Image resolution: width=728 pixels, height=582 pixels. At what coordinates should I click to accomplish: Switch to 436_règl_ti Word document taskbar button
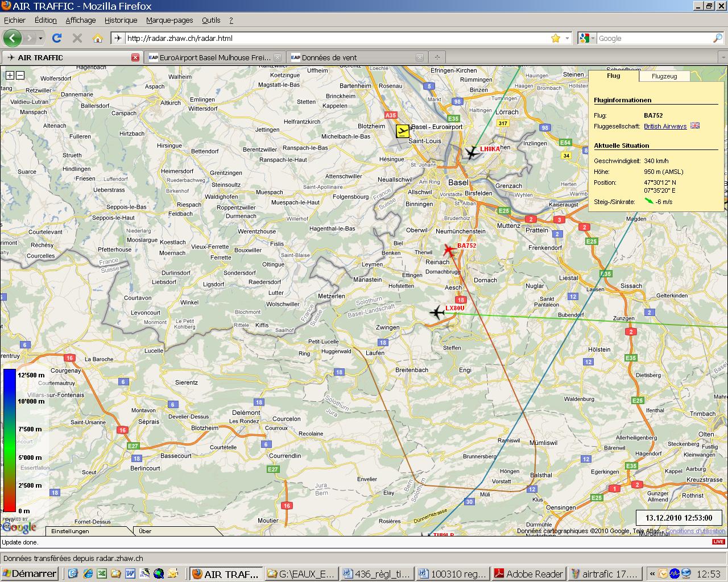378,573
